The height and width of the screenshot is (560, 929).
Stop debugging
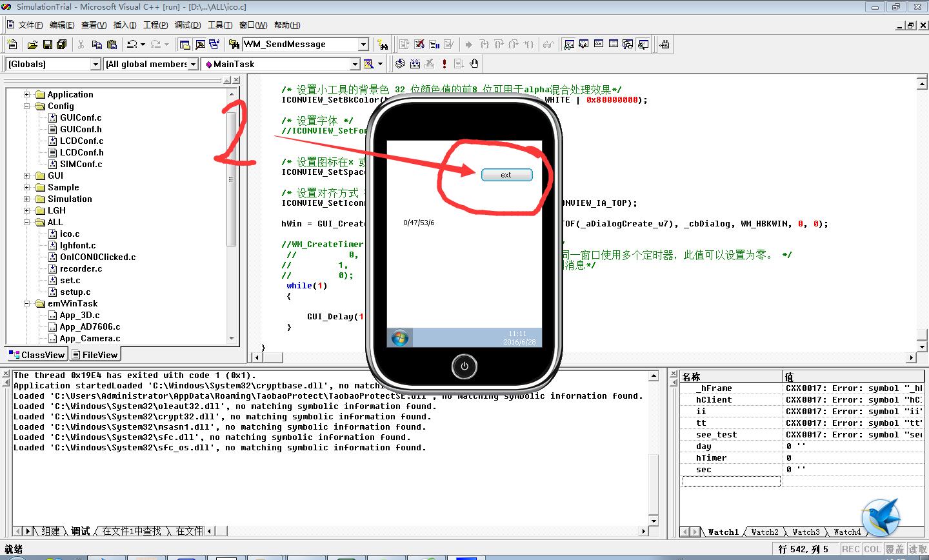(x=419, y=45)
